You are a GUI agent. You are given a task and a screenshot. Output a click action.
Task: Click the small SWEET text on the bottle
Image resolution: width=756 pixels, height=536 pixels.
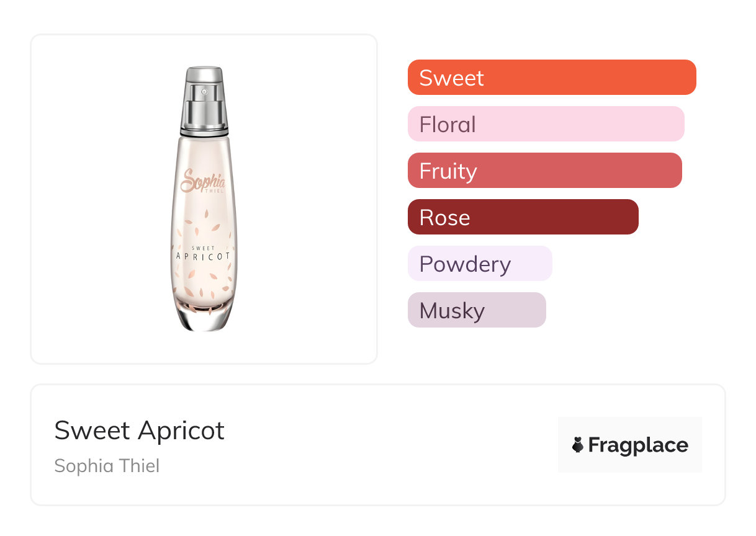click(x=203, y=248)
